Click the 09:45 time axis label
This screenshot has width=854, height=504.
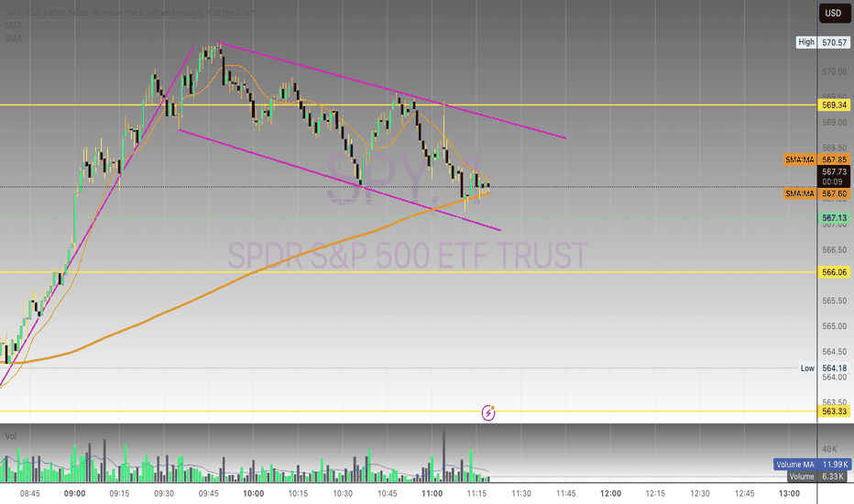[x=209, y=494]
